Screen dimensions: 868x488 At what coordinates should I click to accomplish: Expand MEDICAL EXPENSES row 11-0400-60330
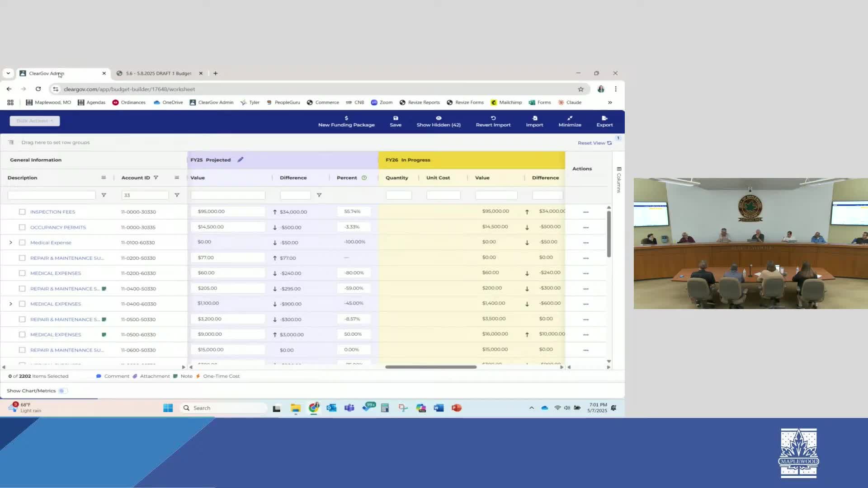coord(11,304)
